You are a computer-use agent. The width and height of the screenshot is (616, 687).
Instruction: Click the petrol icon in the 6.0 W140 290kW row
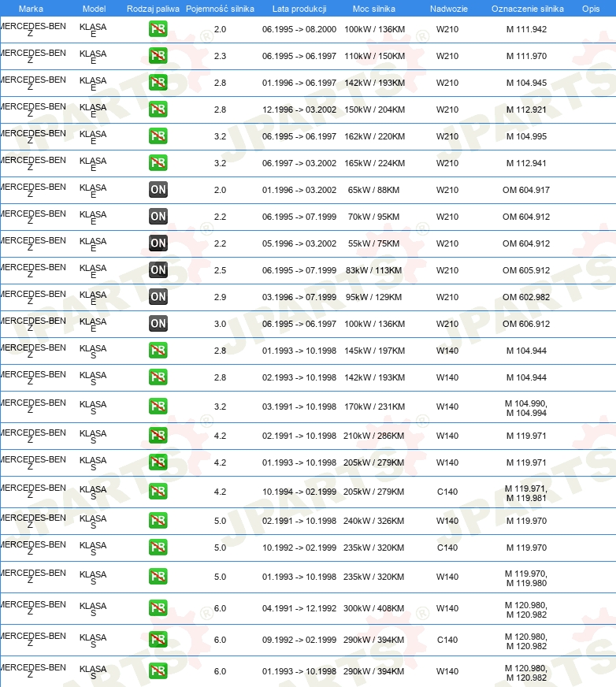[x=158, y=671]
